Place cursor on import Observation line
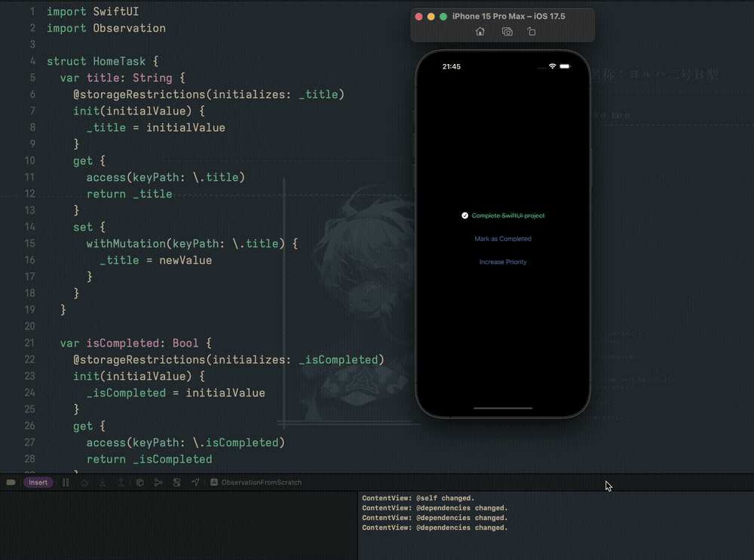 [106, 28]
